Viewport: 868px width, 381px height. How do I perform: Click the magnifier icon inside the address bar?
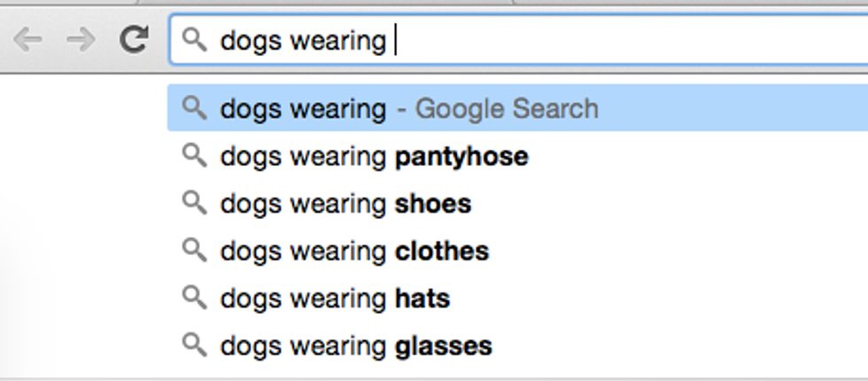(194, 40)
